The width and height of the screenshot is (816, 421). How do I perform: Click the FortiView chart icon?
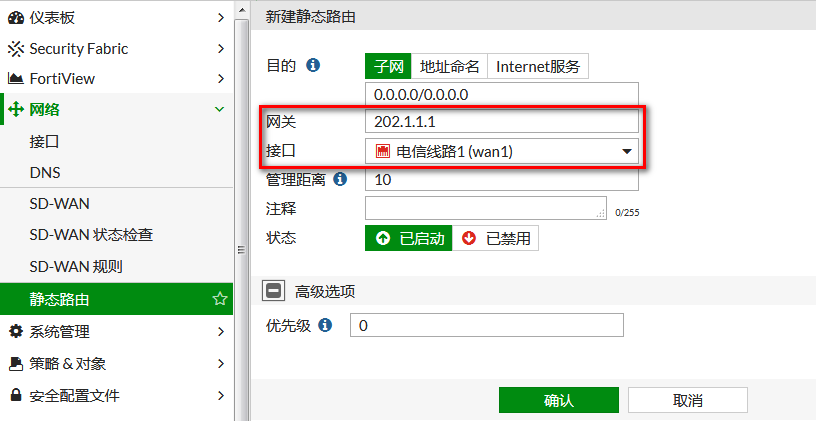pos(16,79)
